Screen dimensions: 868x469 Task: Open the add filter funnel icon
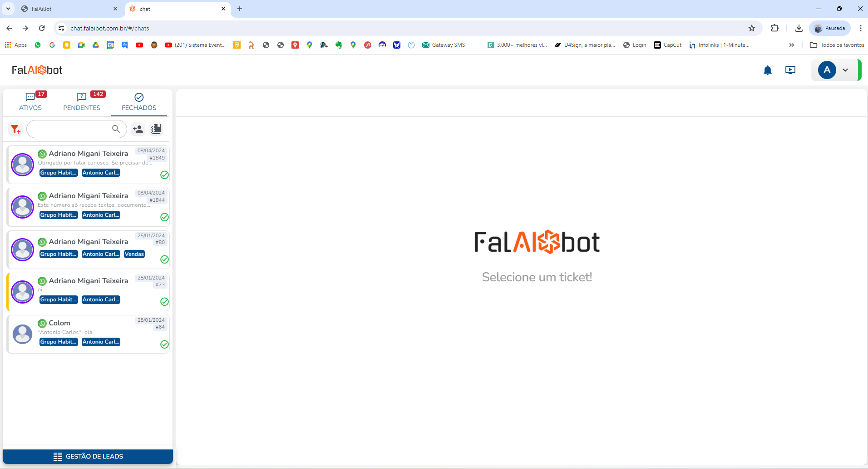coord(15,129)
